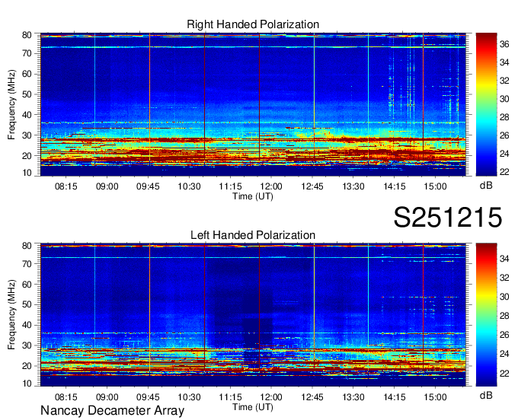Click "Time (UT)" label under the lower plot
The image size is (518, 420).
tap(253, 406)
